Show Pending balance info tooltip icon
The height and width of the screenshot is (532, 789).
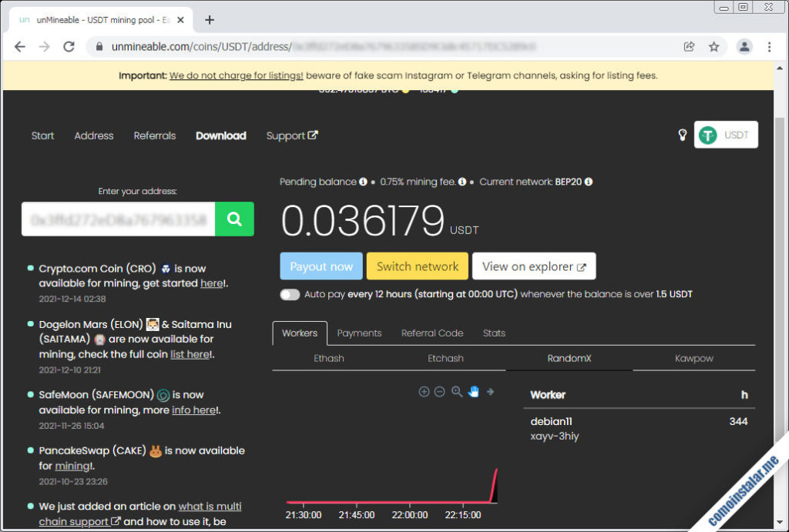(x=363, y=182)
